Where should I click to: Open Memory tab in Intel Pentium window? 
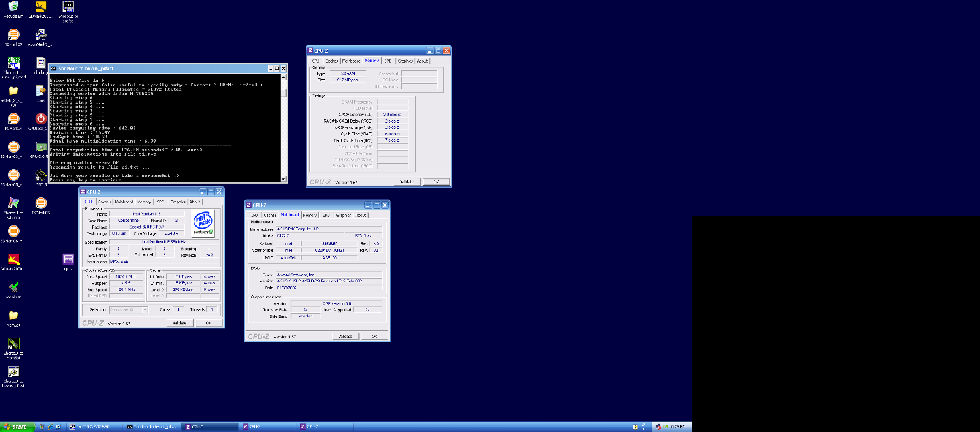(144, 202)
